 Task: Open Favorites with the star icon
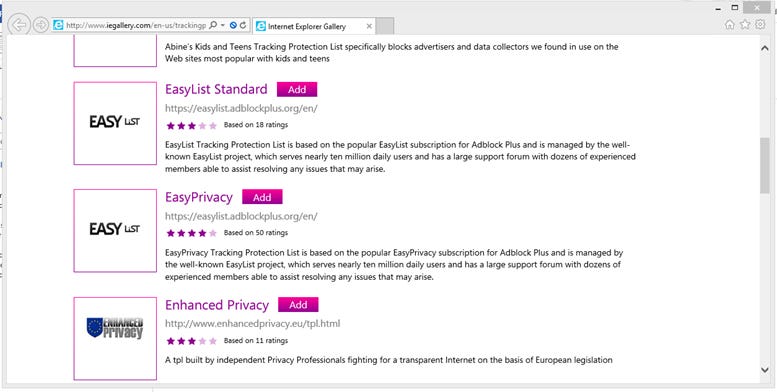(745, 25)
